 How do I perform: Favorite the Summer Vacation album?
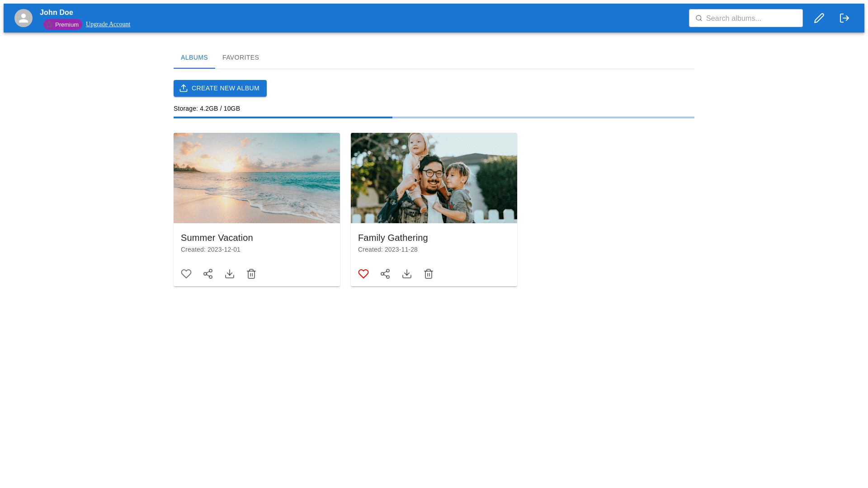click(x=186, y=274)
